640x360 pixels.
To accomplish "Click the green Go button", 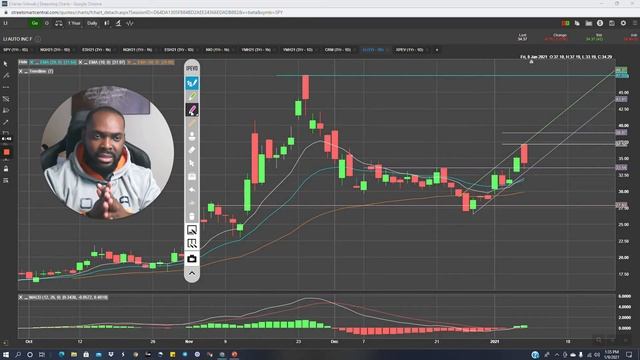I will point(35,23).
